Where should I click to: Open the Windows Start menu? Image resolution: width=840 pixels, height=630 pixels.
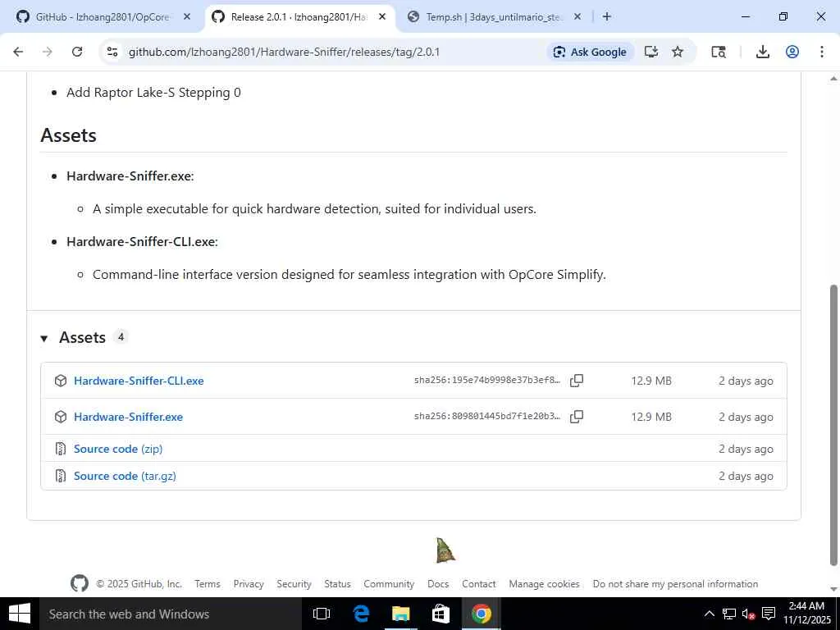20,614
